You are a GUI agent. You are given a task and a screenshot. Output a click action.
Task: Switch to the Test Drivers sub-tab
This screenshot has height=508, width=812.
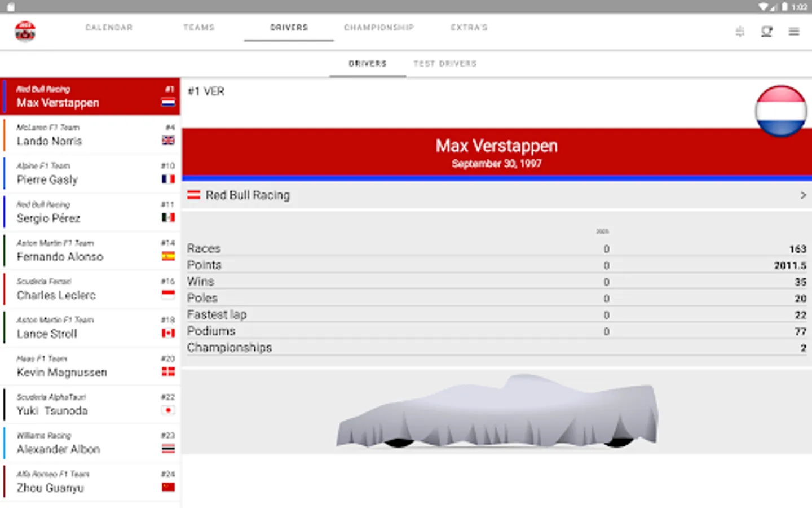coord(445,64)
